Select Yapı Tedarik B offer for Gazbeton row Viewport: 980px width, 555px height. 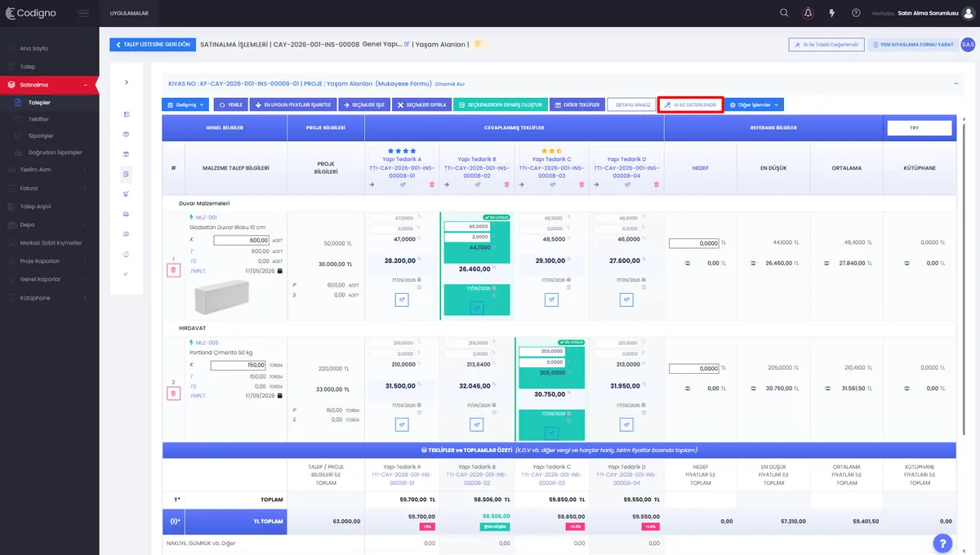477,307
